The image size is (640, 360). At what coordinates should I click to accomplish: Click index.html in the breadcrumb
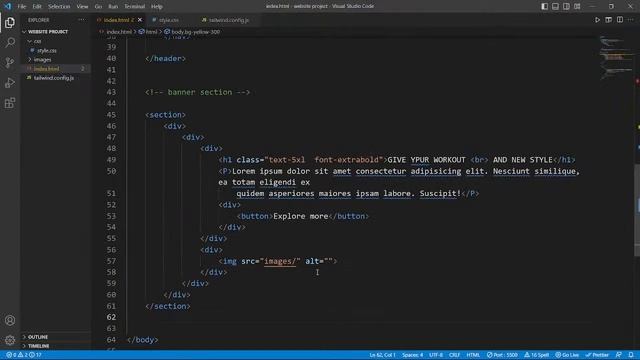(x=119, y=32)
